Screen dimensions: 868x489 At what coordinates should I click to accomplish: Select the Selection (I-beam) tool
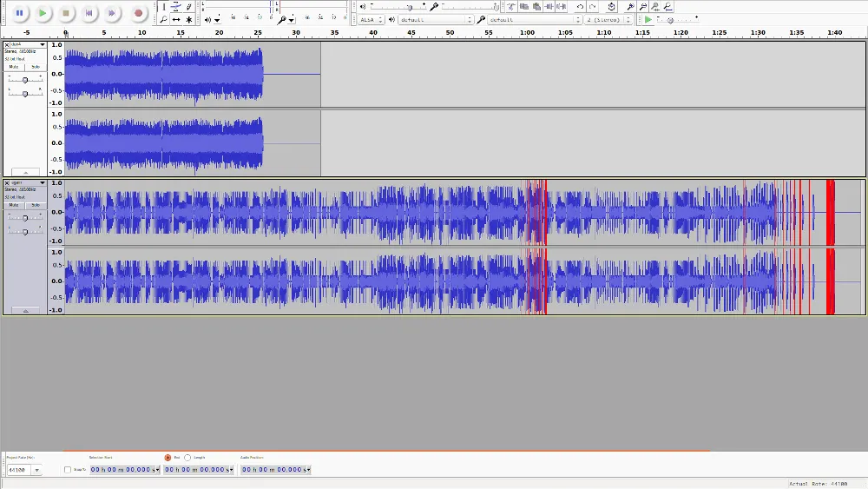[164, 7]
